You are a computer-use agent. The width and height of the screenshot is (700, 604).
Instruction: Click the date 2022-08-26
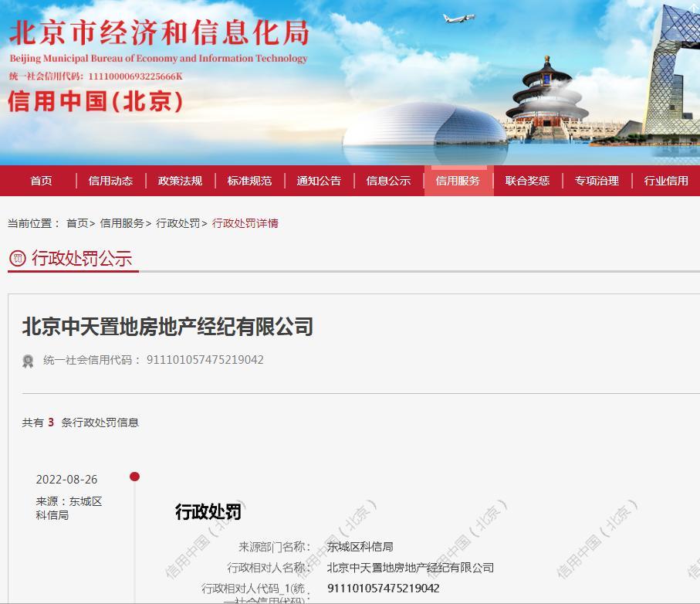coord(66,480)
